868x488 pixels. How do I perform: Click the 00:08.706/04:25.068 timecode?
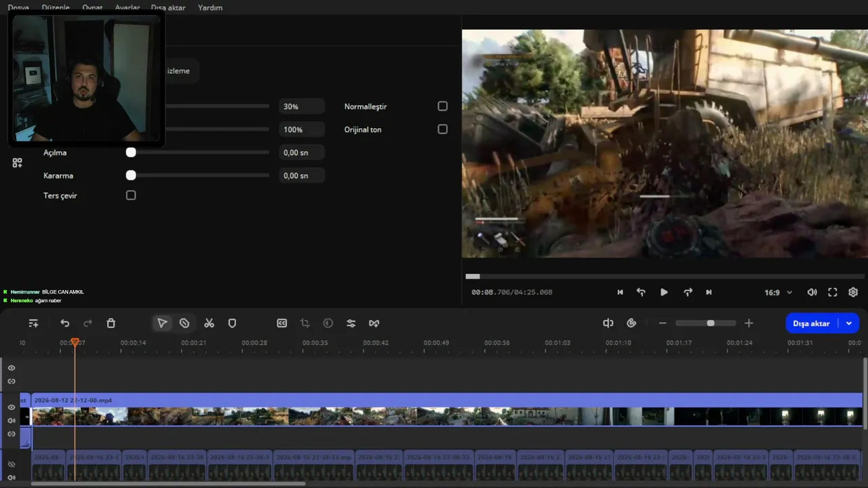512,293
